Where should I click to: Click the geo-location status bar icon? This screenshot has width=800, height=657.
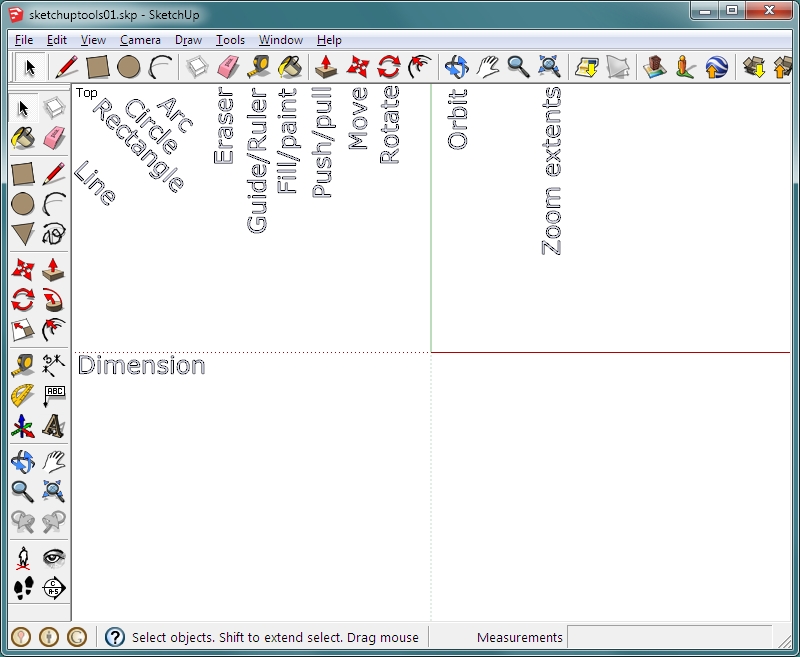(21, 637)
